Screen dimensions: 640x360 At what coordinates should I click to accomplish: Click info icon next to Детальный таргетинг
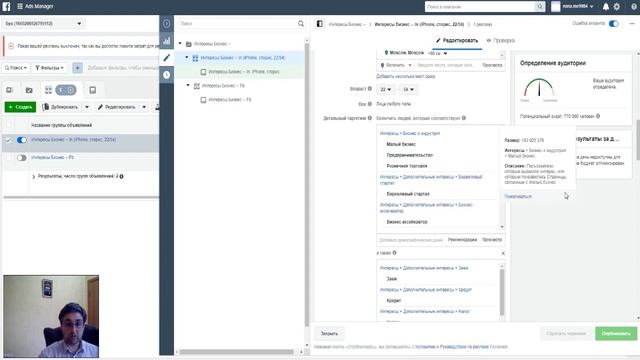(370, 118)
